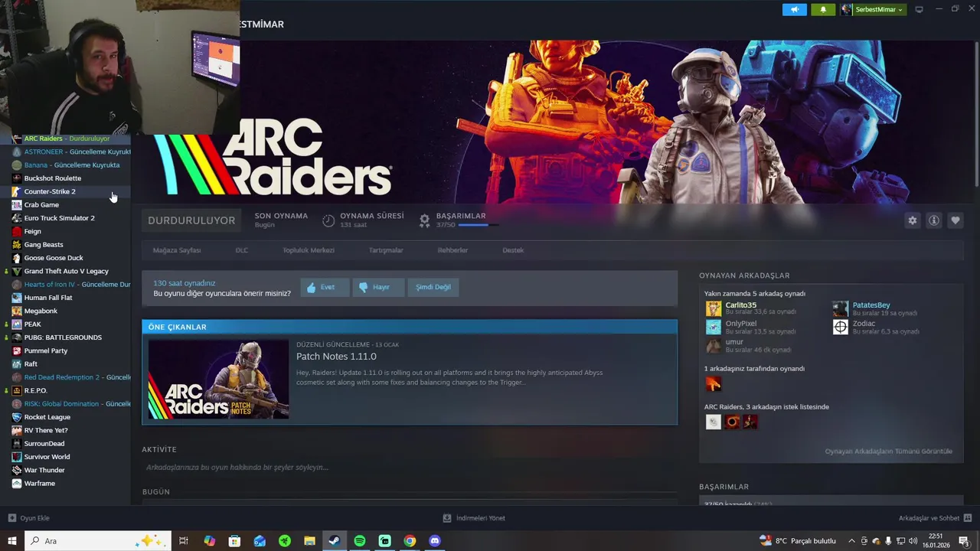Click the activity comment input field
This screenshot has width=980, height=551.
[410, 468]
